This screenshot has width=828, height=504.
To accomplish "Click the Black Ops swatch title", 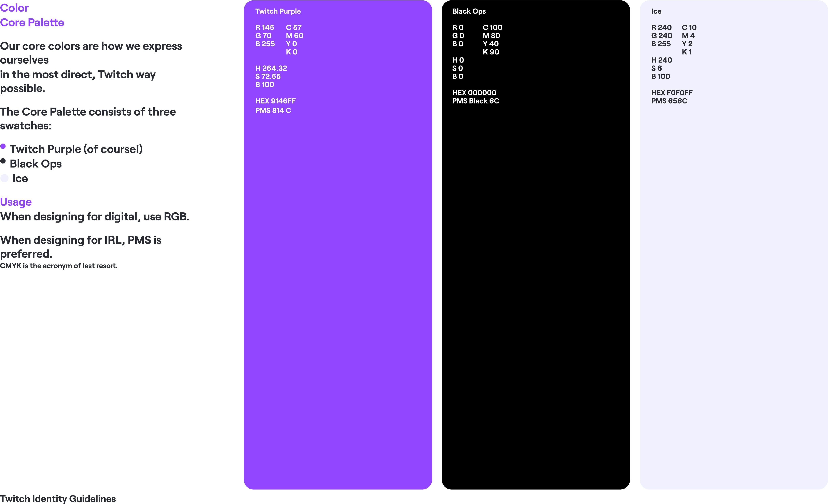I will click(469, 11).
